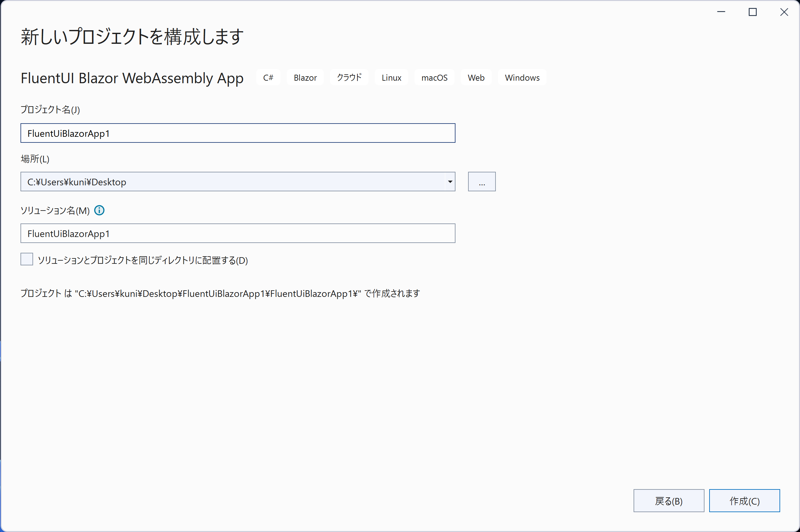The image size is (800, 532).
Task: Focus the solution name input field
Action: point(238,234)
